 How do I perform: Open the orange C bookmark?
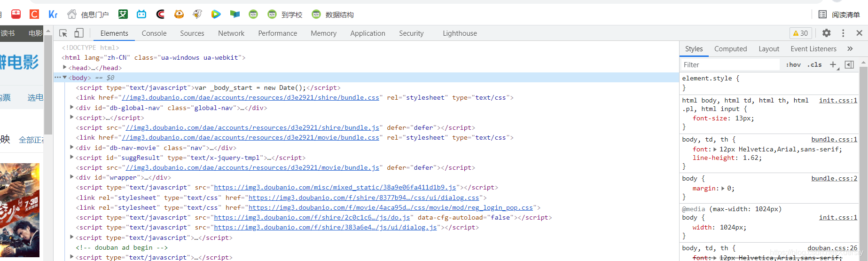tap(34, 14)
